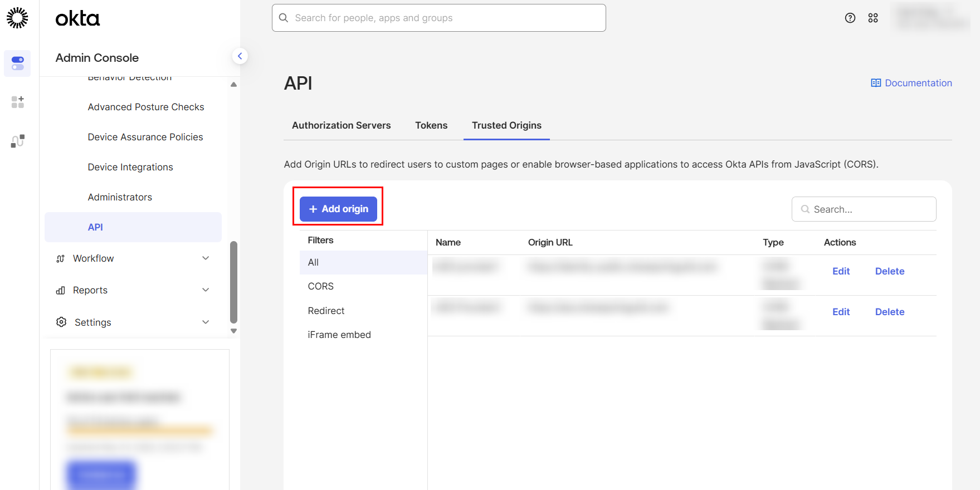This screenshot has height=490, width=980.
Task: Switch to the Tokens tab
Action: [x=431, y=125]
